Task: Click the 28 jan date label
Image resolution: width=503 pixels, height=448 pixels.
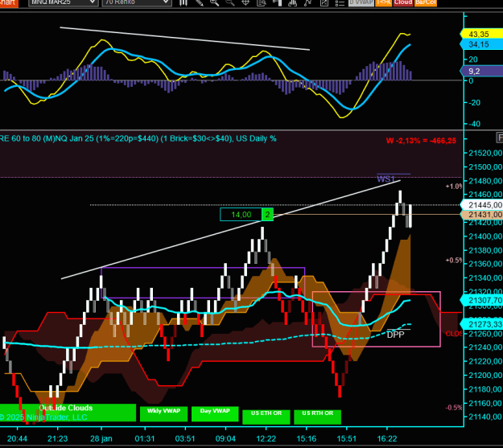Action: 101,438
